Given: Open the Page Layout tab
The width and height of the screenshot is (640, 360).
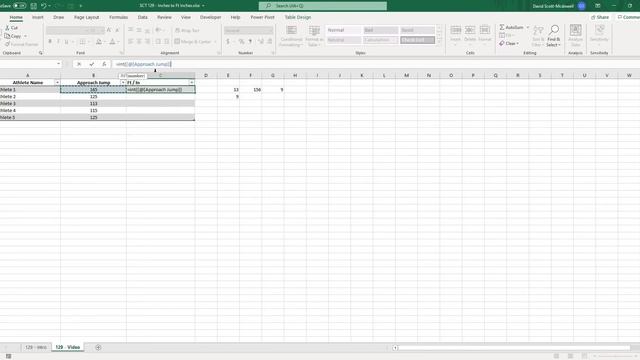Looking at the screenshot, I should tap(87, 17).
